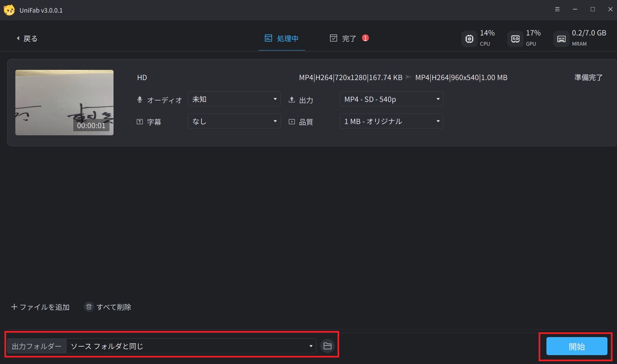Click the HD file title
The width and height of the screenshot is (617, 364).
click(x=142, y=78)
